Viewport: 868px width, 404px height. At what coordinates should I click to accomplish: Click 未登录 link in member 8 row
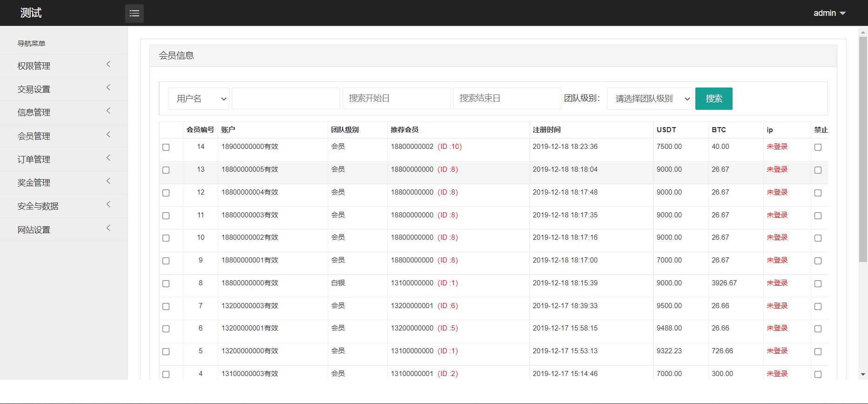(777, 283)
